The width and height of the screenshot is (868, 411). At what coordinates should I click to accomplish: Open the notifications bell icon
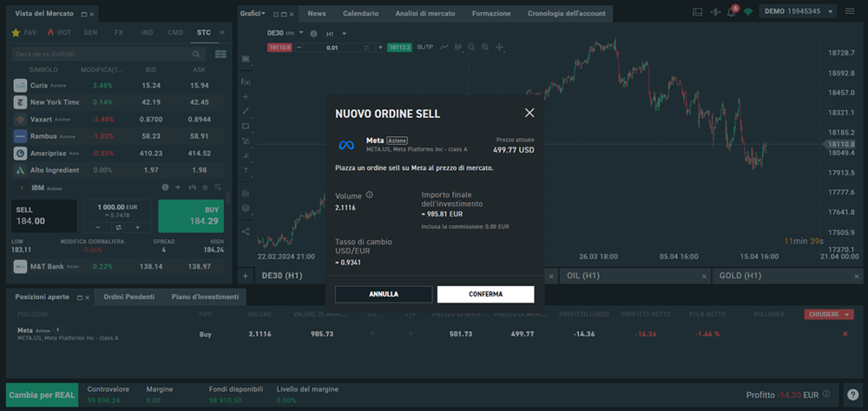(x=731, y=11)
